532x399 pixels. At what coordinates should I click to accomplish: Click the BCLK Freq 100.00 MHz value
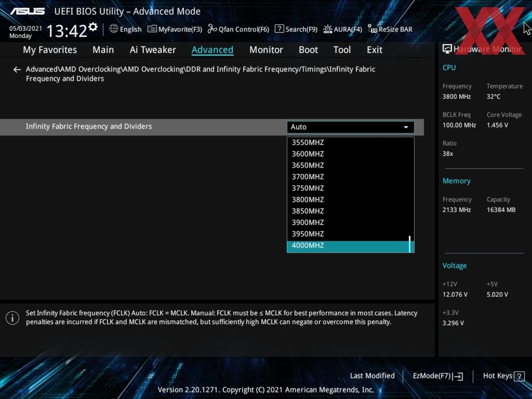pos(459,125)
